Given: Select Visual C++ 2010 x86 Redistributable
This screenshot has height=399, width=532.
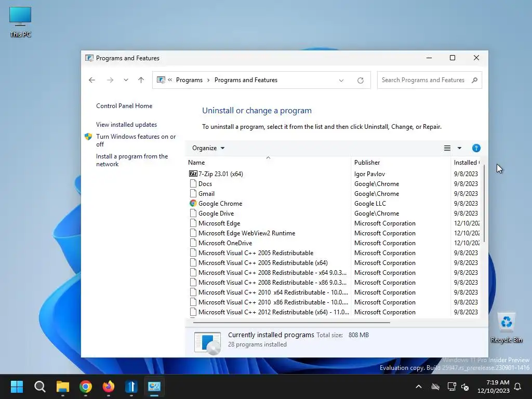Looking at the screenshot, I should coord(273,302).
